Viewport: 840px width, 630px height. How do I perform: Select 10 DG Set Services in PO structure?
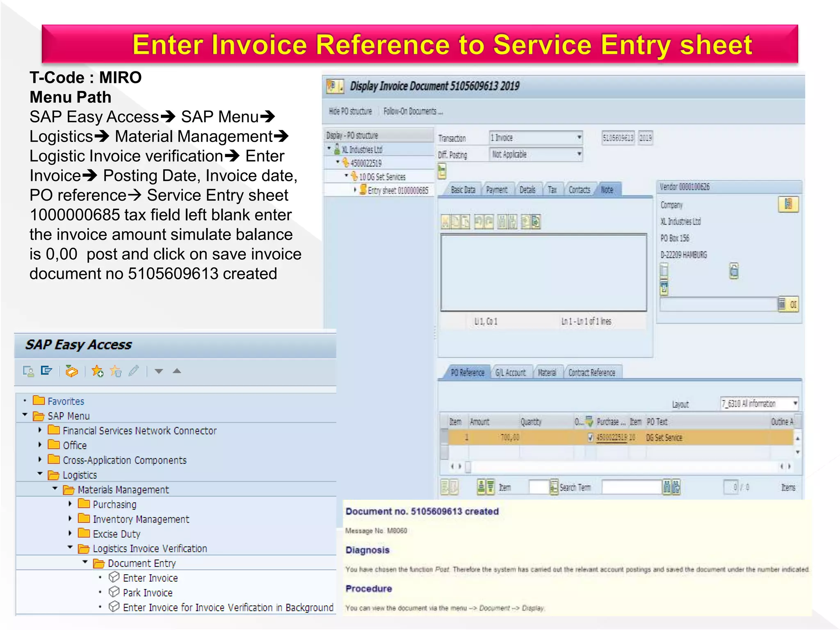click(x=382, y=177)
